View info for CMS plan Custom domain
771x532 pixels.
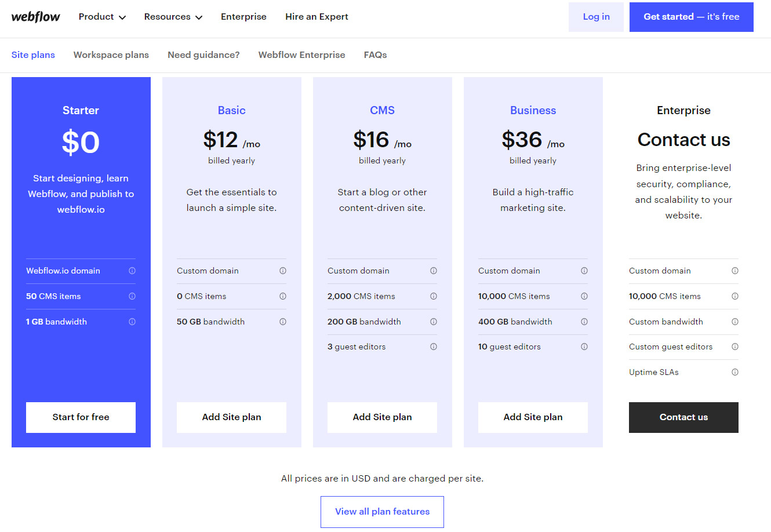coord(434,271)
